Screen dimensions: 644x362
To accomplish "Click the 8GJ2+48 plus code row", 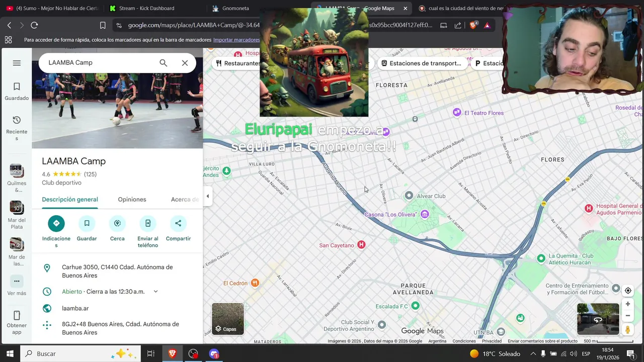I will (117, 328).
